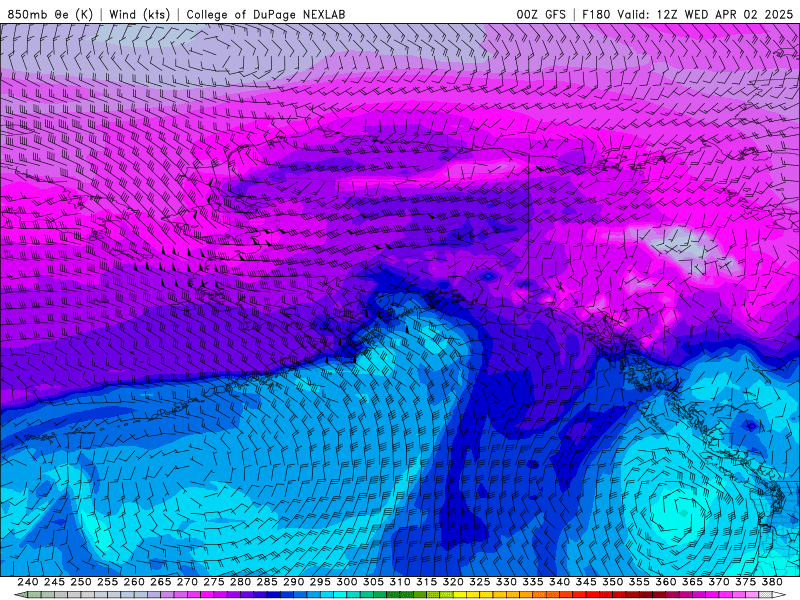Viewport: 800px width, 600px height.
Task: Click the 240 value on the color scale
Action: [28, 582]
